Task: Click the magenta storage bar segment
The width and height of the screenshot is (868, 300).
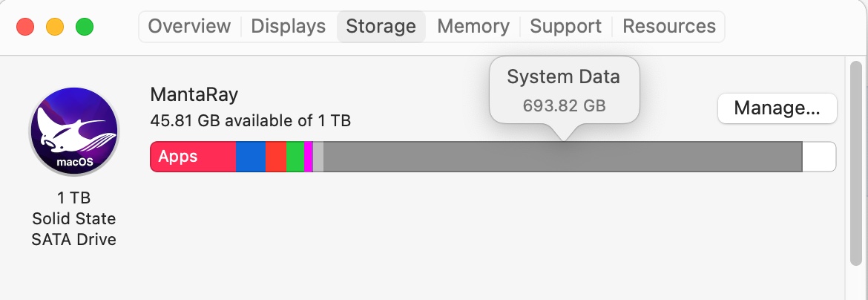Action: pos(309,157)
